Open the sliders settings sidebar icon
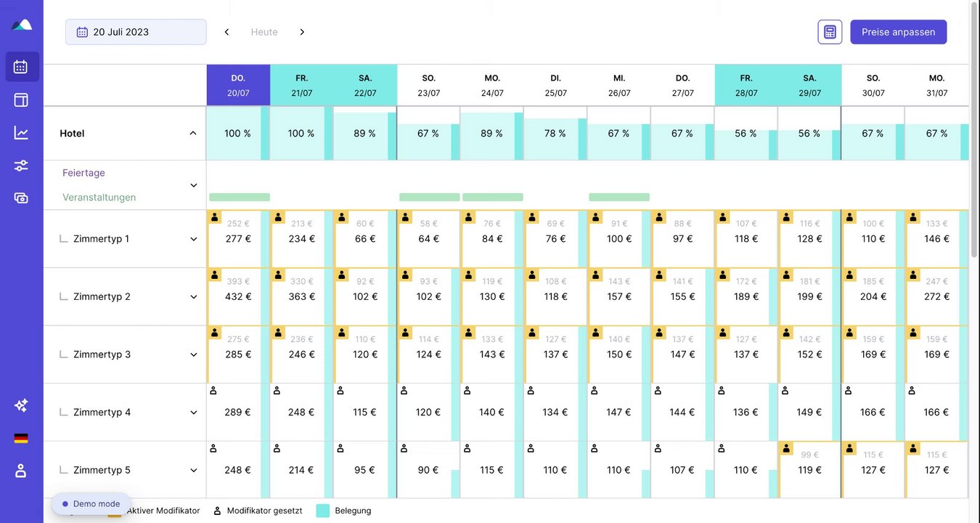 coord(21,166)
